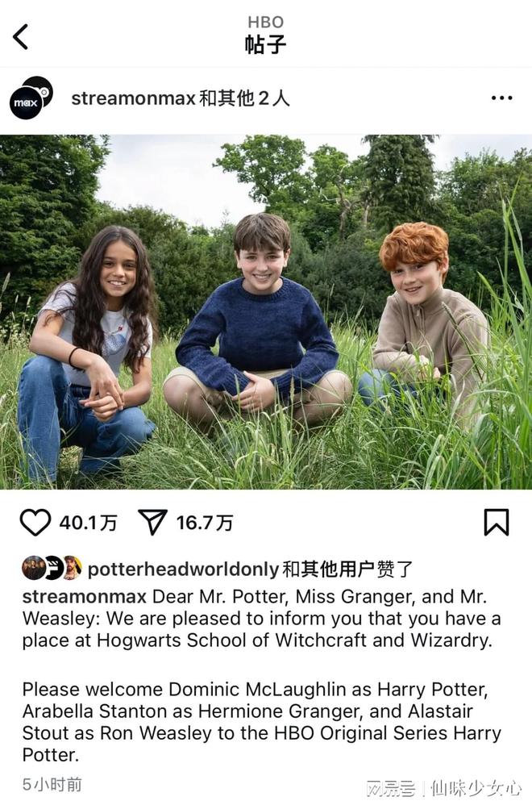Tap the 5小时前 timestamp
This screenshot has height=805, width=532.
click(52, 784)
